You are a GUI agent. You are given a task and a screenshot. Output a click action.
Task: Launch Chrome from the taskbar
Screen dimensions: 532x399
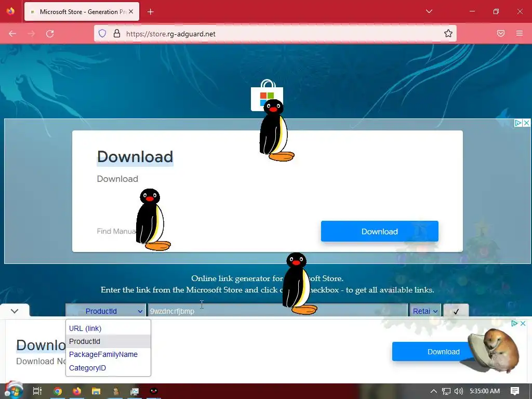click(58, 391)
